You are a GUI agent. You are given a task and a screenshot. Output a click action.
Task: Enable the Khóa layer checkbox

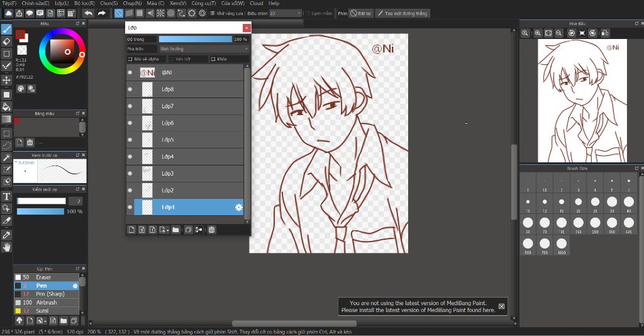pyautogui.click(x=213, y=59)
